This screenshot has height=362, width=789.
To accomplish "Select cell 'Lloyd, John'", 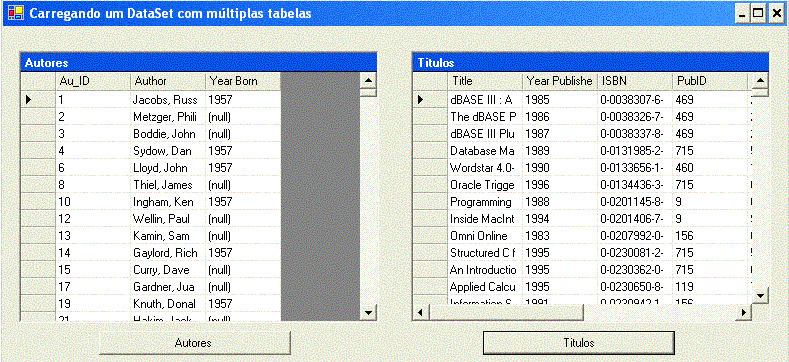I will pyautogui.click(x=168, y=168).
